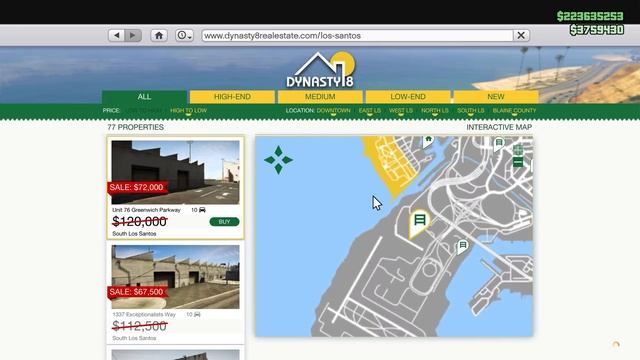Screen dimensions: 640x360
Task: Switch to the NEW tab
Action: coord(496,97)
